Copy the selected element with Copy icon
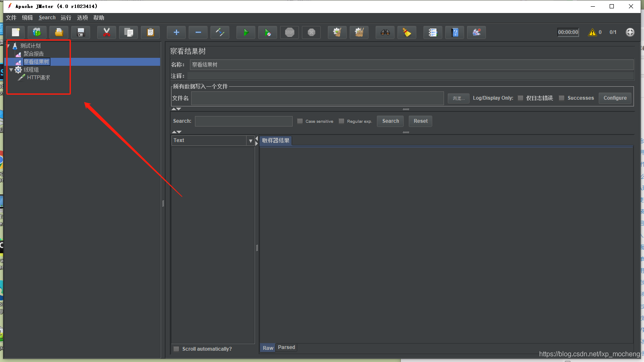The height and width of the screenshot is (362, 644). coord(128,32)
